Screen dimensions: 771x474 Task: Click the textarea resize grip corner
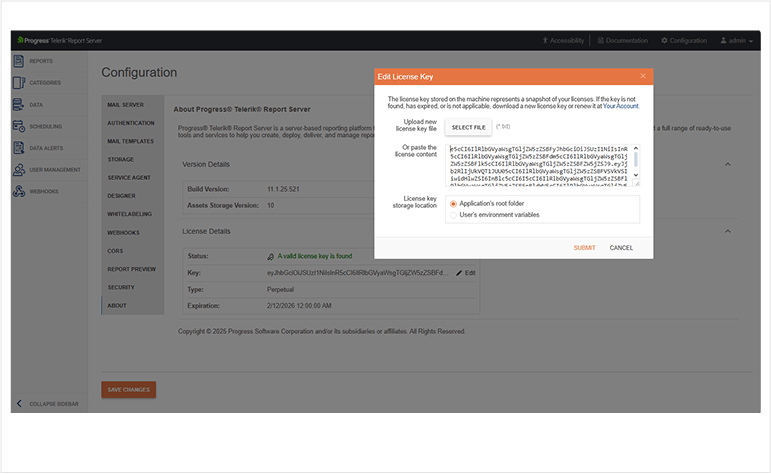pos(636,183)
